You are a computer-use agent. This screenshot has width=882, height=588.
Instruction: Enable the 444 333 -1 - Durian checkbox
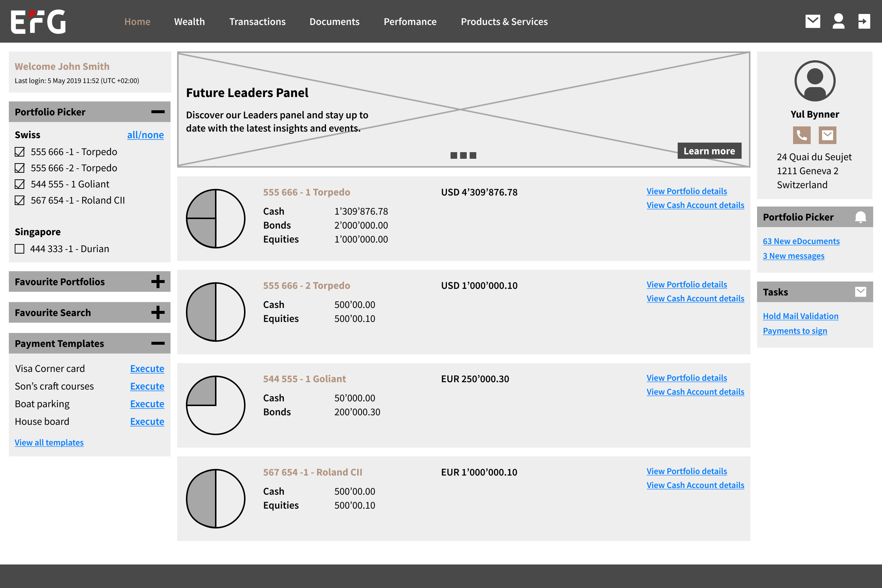click(x=19, y=249)
